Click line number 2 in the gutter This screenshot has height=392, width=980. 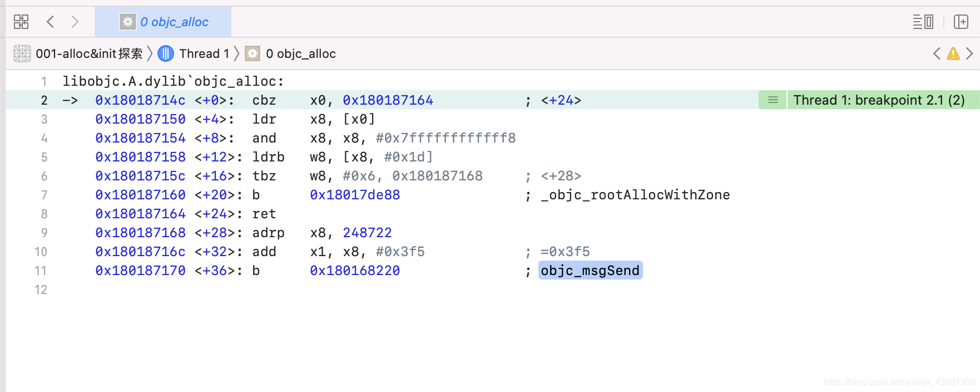(x=44, y=100)
